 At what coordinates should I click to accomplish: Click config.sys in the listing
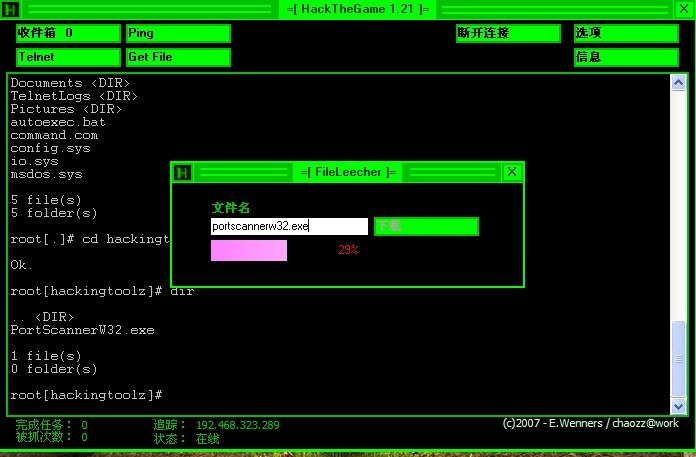[x=50, y=148]
